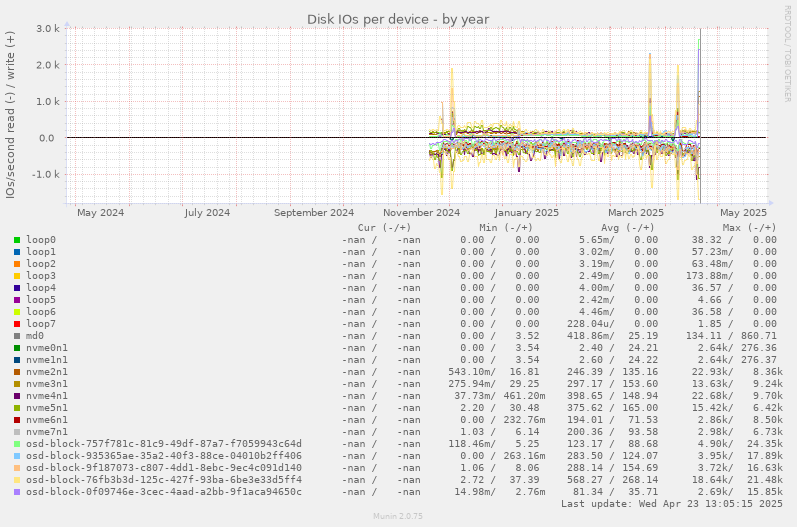Click the nvme6n1 dark red swatch

click(17, 420)
